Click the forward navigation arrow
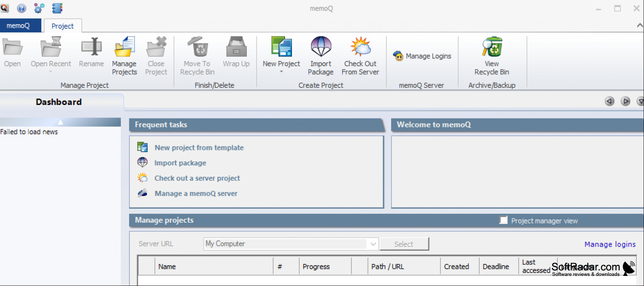This screenshot has width=644, height=286. tap(625, 101)
